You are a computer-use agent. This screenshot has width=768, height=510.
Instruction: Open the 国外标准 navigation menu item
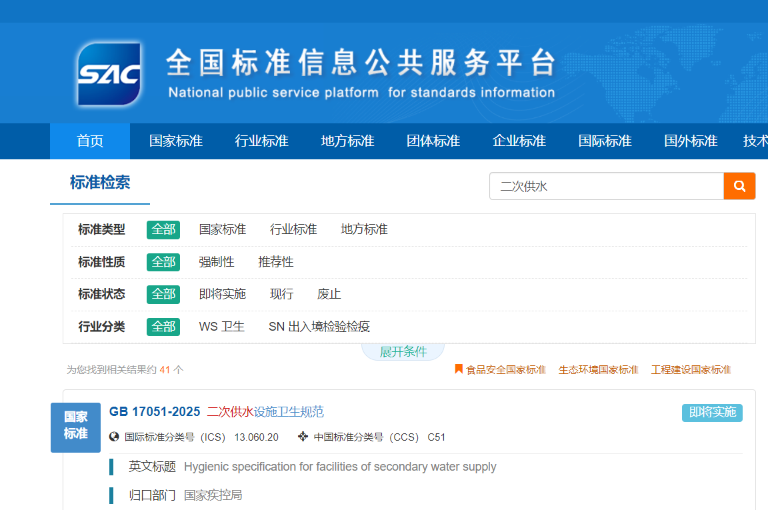coord(691,141)
